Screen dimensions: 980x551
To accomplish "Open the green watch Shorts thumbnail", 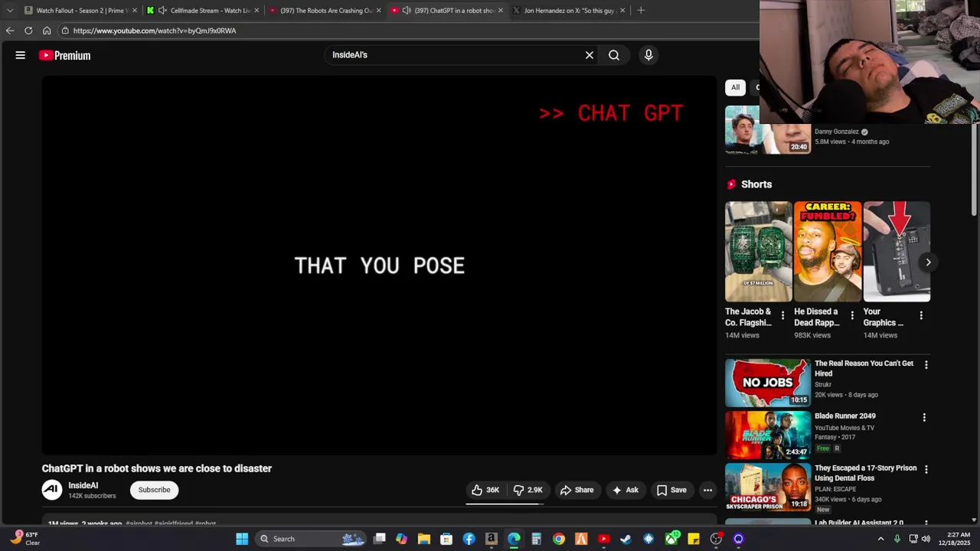I will (759, 251).
